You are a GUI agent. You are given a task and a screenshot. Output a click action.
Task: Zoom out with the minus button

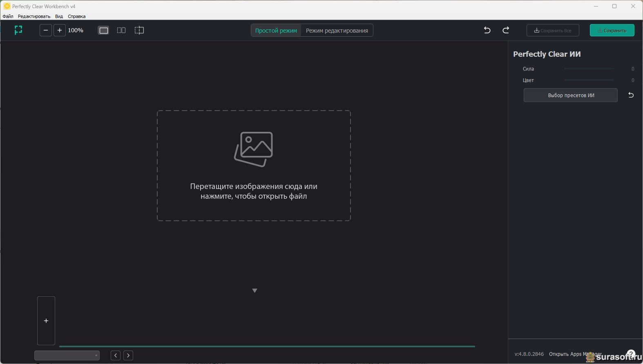pyautogui.click(x=46, y=30)
